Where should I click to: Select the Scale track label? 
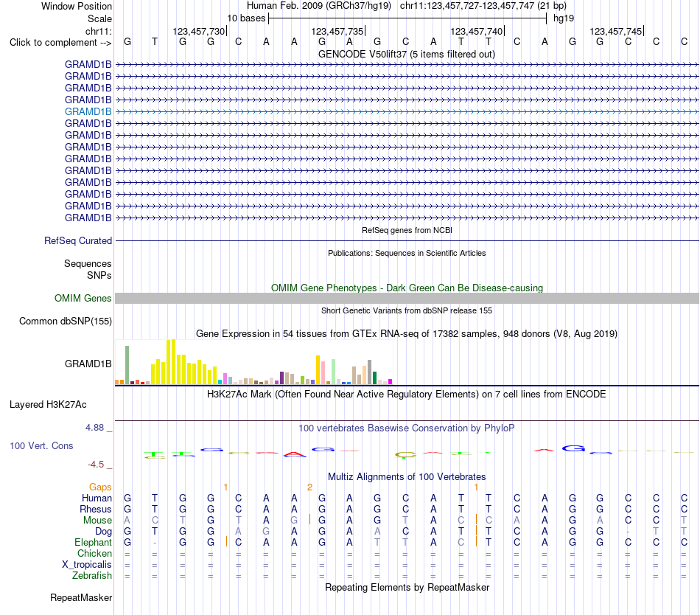(99, 18)
